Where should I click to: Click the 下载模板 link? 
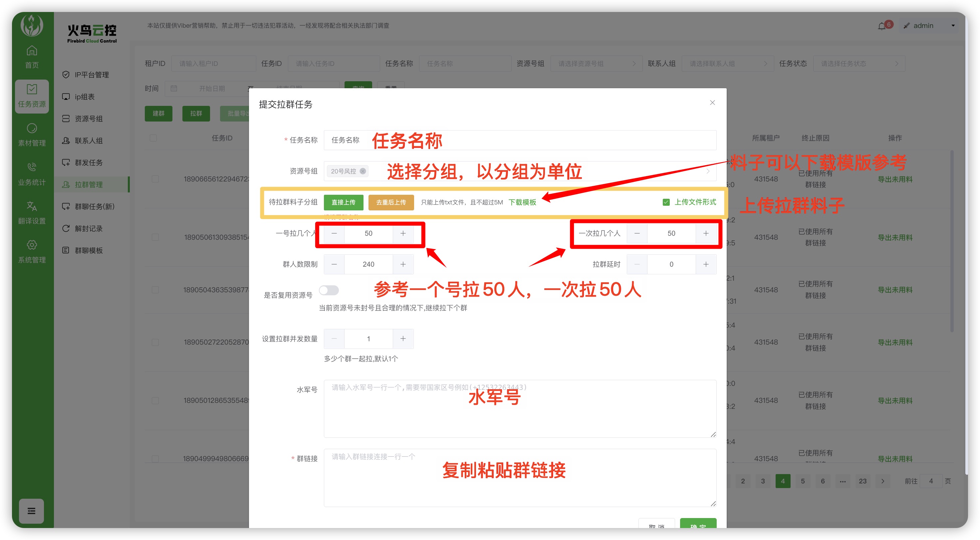pyautogui.click(x=522, y=202)
